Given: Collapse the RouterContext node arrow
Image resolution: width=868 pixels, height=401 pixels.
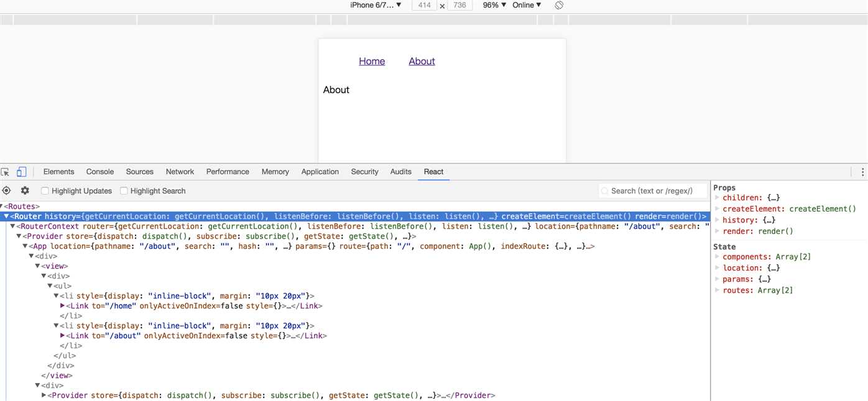Looking at the screenshot, I should [x=12, y=226].
